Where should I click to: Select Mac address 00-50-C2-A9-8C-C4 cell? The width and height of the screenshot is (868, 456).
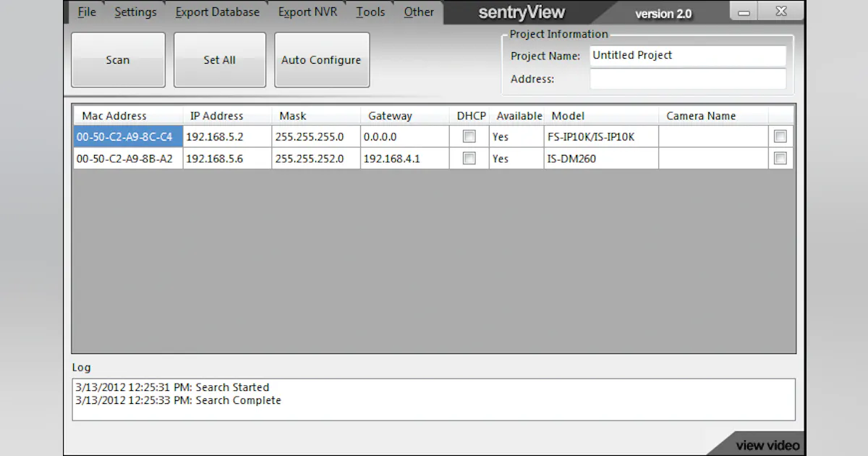pos(128,136)
